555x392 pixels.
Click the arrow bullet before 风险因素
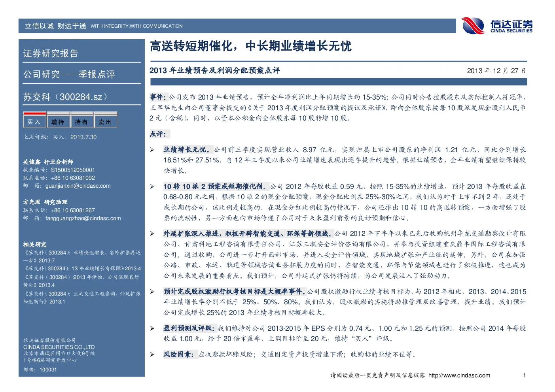[x=152, y=354]
